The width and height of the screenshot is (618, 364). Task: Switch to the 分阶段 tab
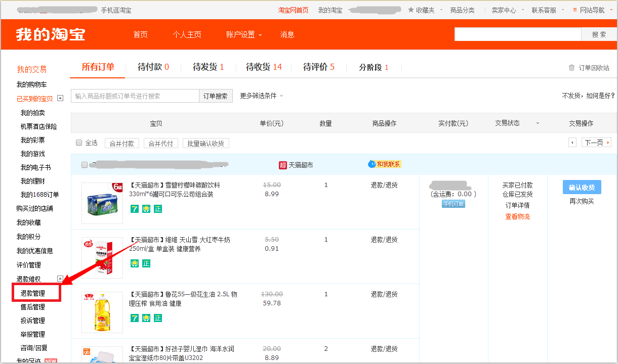coord(374,67)
